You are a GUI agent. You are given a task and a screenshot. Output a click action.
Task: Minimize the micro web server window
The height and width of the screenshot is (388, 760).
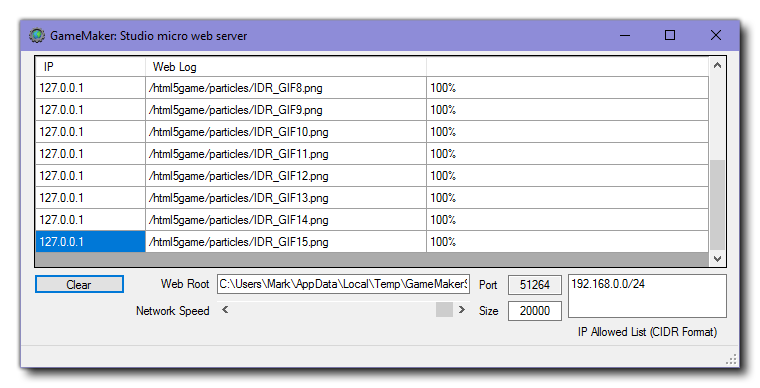pyautogui.click(x=625, y=35)
